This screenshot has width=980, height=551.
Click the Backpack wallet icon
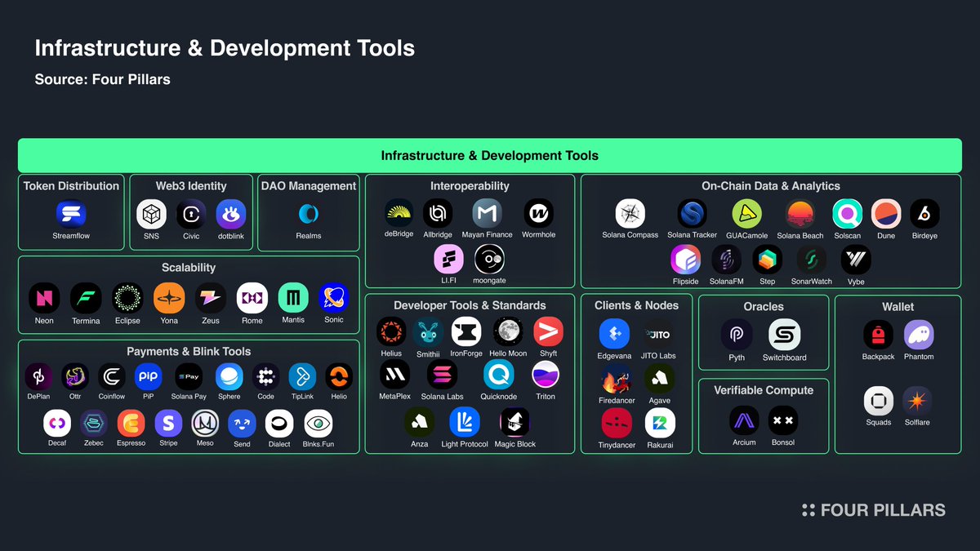coord(878,335)
